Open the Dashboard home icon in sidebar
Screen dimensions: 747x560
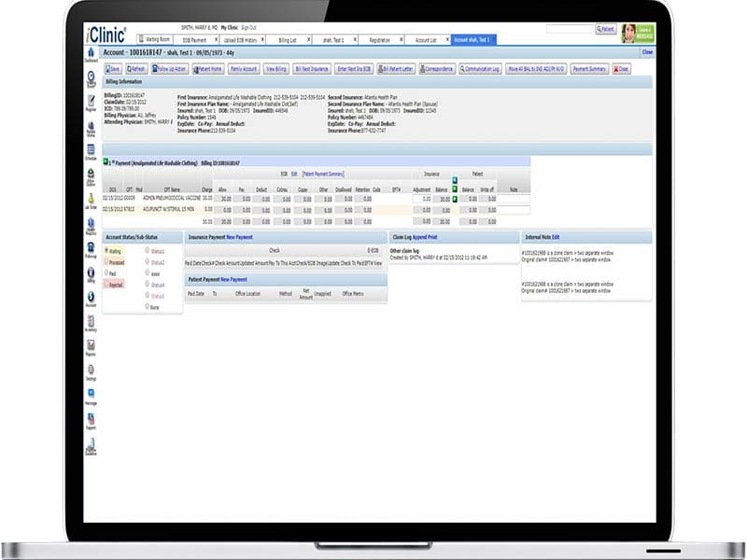click(x=91, y=54)
